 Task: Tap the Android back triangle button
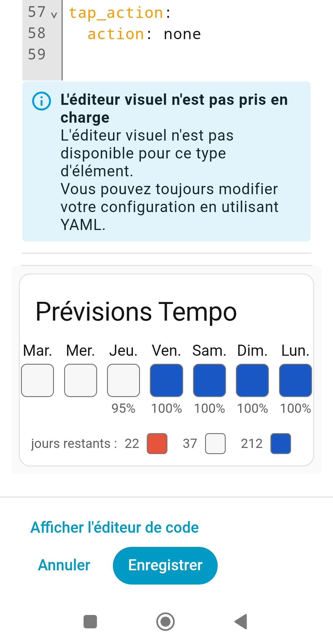(x=241, y=621)
